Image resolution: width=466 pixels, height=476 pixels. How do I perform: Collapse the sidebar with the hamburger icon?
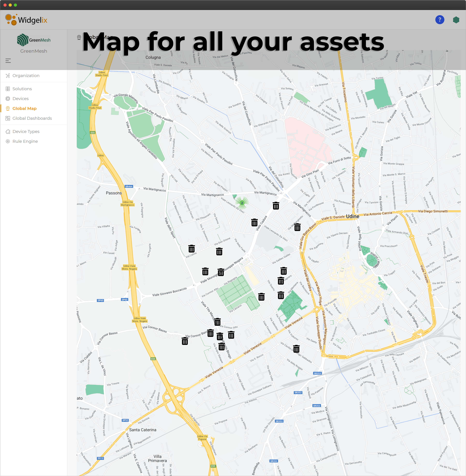click(x=8, y=60)
